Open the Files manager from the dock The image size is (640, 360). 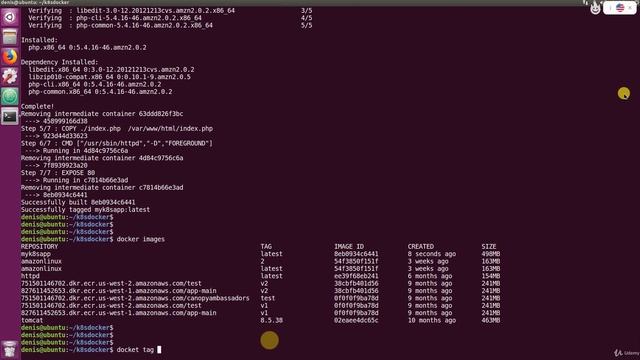tap(9, 37)
